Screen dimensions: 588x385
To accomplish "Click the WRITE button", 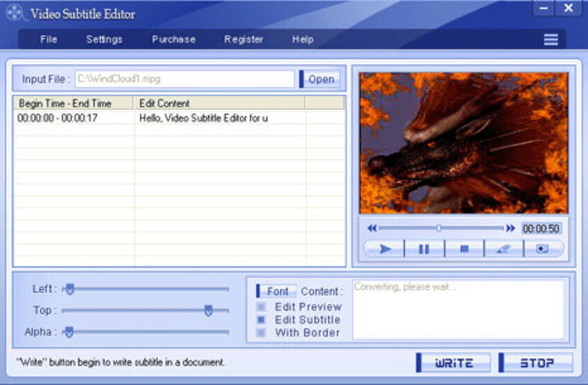I will [x=453, y=363].
